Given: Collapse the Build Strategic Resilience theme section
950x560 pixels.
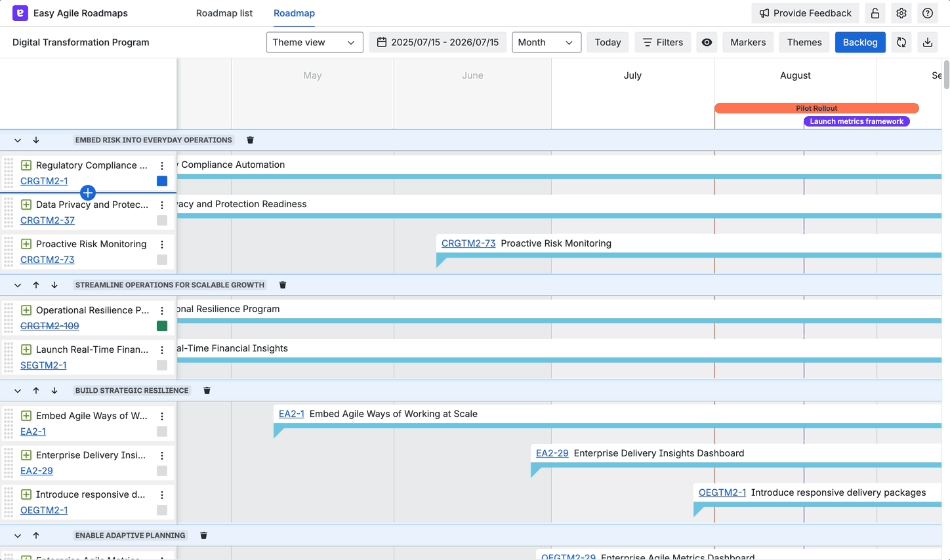Looking at the screenshot, I should (18, 391).
